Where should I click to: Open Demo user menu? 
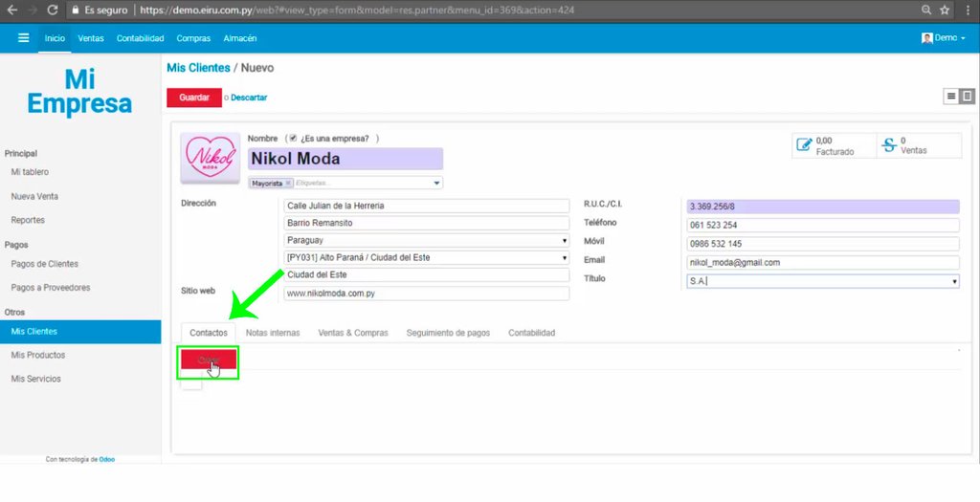pyautogui.click(x=944, y=38)
